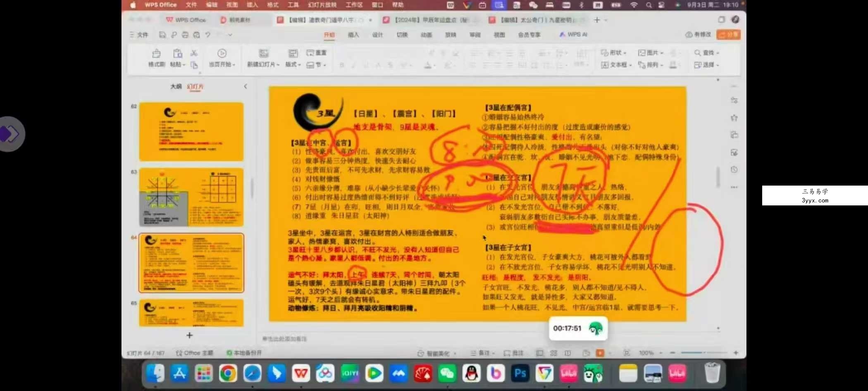Image resolution: width=868 pixels, height=391 pixels.
Task: Click the Copy icon below scissors
Action: pyautogui.click(x=194, y=65)
